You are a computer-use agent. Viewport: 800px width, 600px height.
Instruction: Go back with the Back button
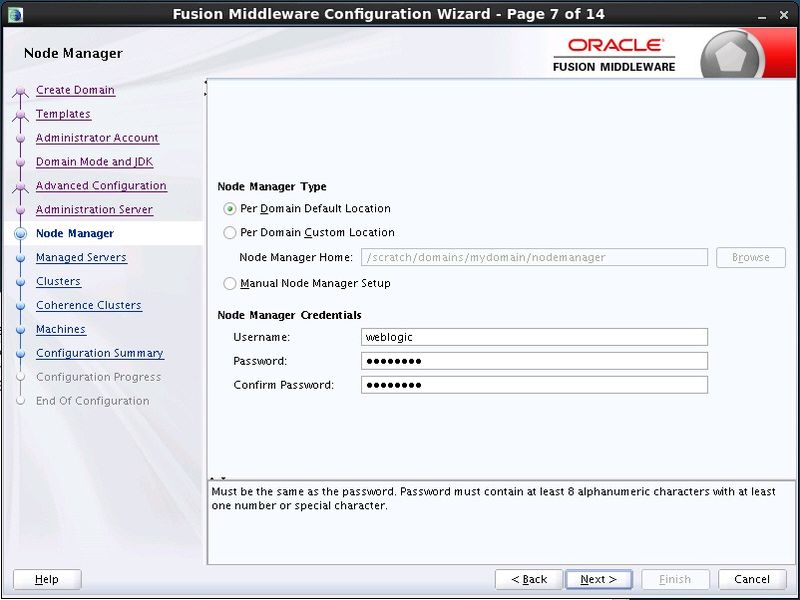[529, 579]
